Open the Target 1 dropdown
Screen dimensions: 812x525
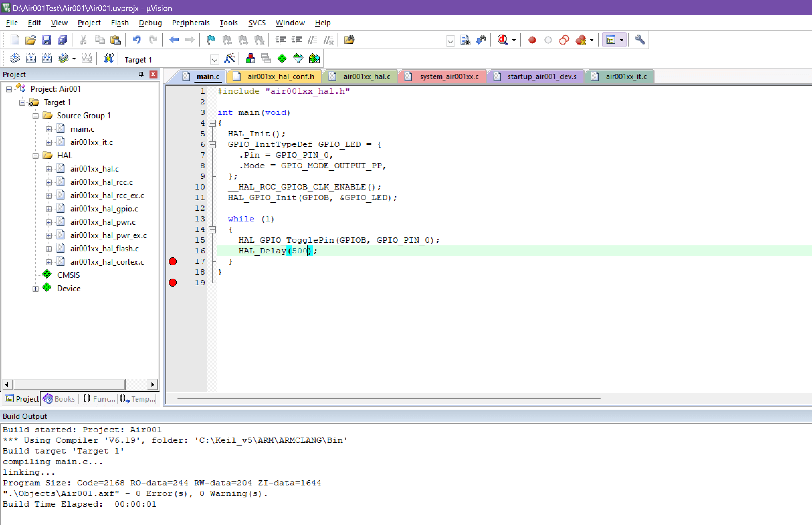(x=214, y=60)
